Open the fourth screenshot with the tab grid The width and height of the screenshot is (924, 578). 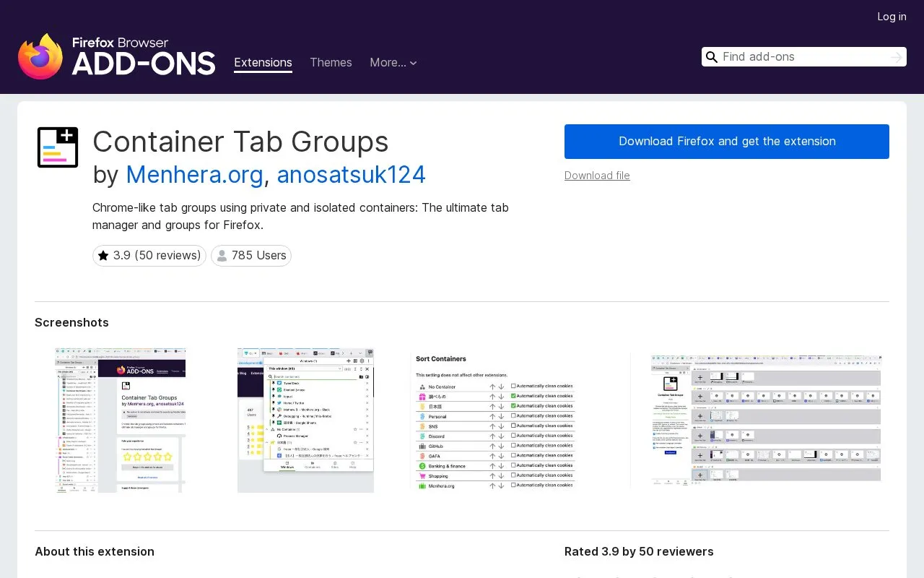tap(766, 419)
